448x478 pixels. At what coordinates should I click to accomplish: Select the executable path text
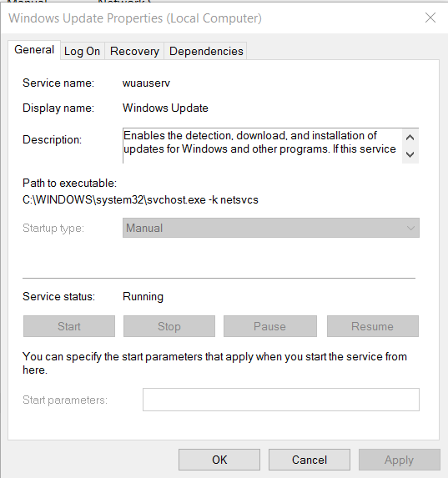pos(140,199)
